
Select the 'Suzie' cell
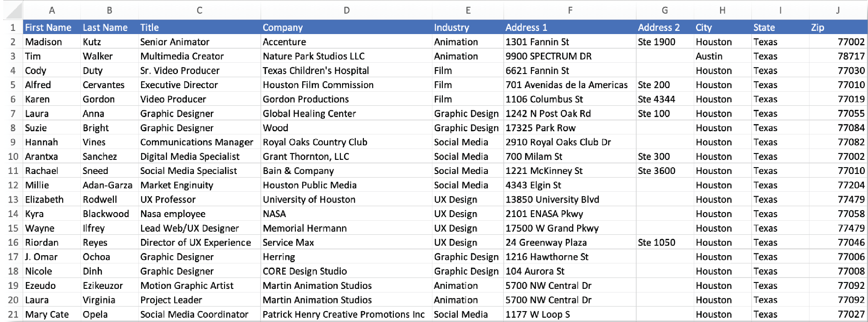coord(52,128)
